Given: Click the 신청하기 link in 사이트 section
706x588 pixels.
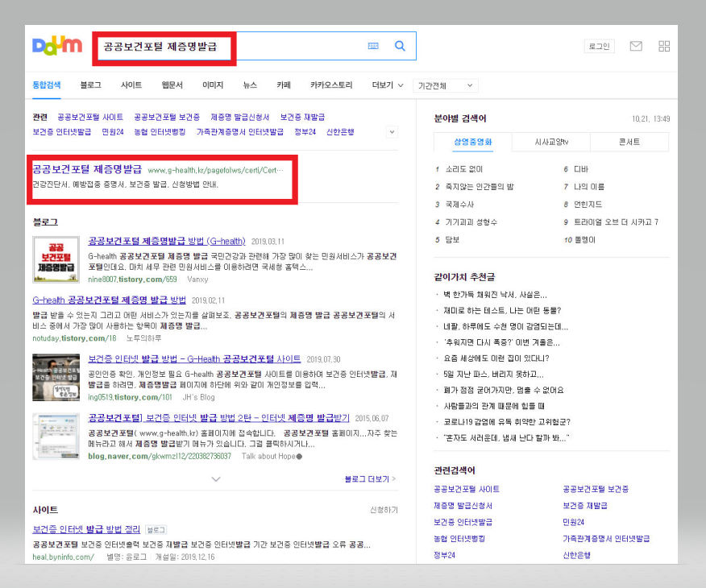Looking at the screenshot, I should pos(384,510).
